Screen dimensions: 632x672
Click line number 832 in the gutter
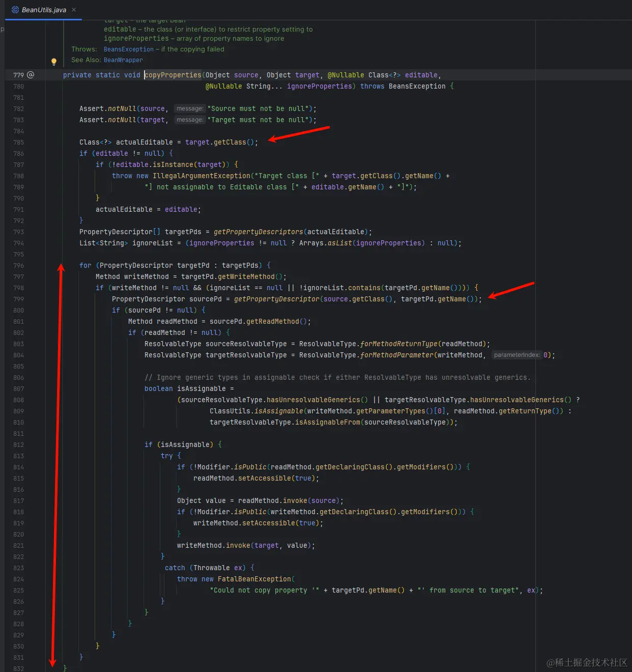point(19,668)
